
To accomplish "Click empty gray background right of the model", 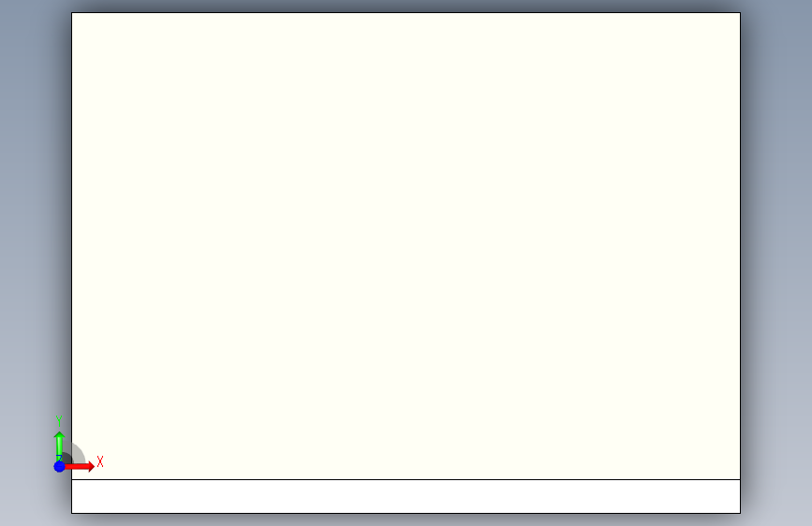I will tap(776, 259).
